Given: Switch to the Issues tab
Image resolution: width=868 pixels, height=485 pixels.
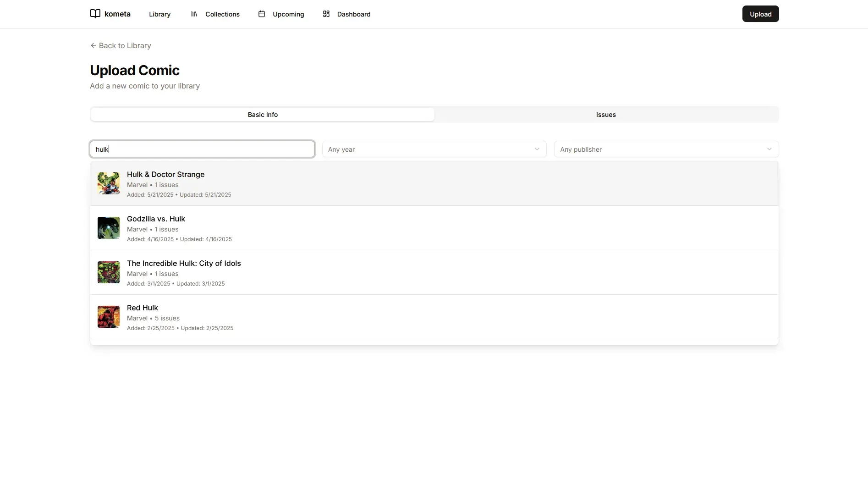Looking at the screenshot, I should coord(606,115).
